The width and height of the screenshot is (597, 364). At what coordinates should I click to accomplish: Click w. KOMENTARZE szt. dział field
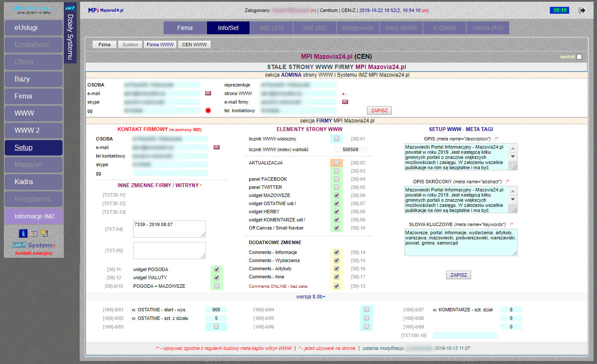click(511, 310)
